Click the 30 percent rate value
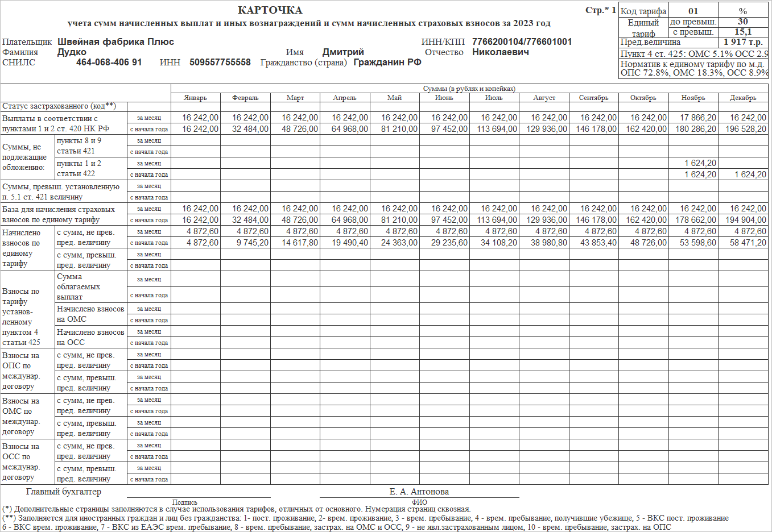The height and width of the screenshot is (532, 772). pyautogui.click(x=743, y=22)
